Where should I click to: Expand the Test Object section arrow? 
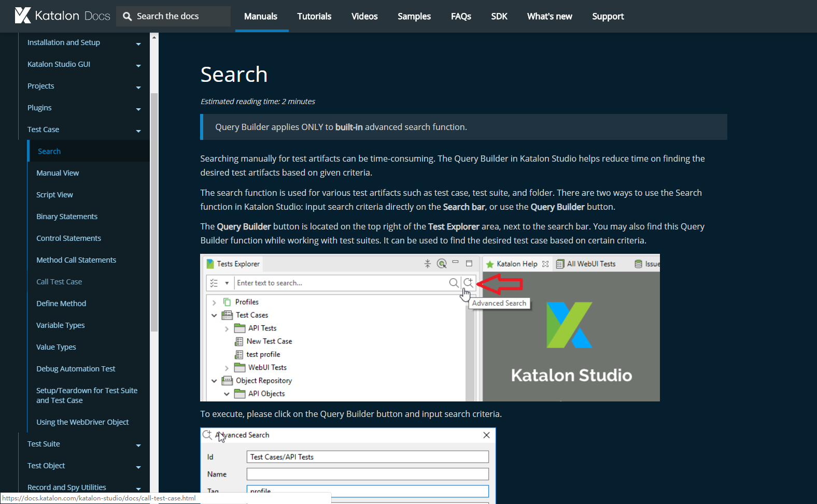point(138,467)
